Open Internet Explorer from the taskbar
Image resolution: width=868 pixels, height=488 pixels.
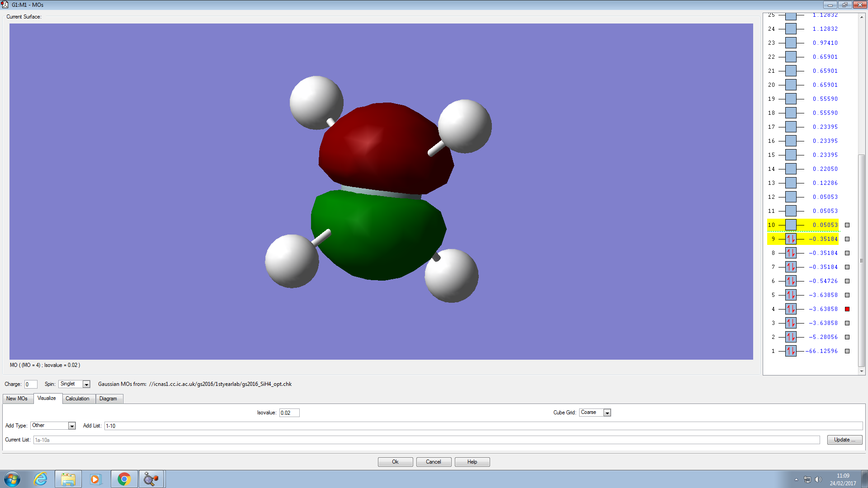coord(41,479)
